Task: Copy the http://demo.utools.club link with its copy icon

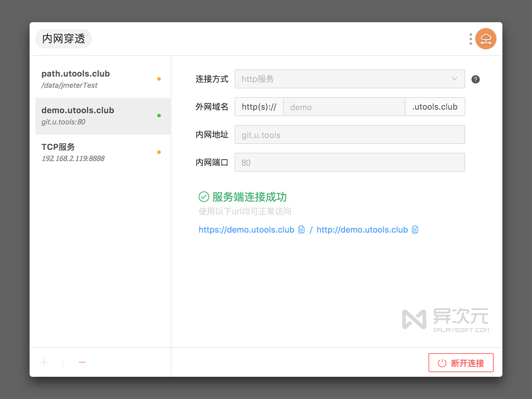Action: pyautogui.click(x=415, y=230)
